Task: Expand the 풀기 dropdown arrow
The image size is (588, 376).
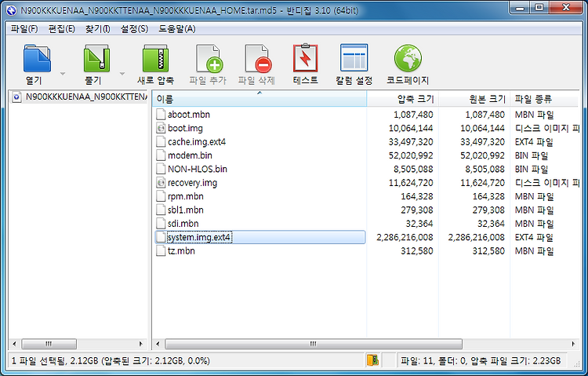Action: coord(122,74)
